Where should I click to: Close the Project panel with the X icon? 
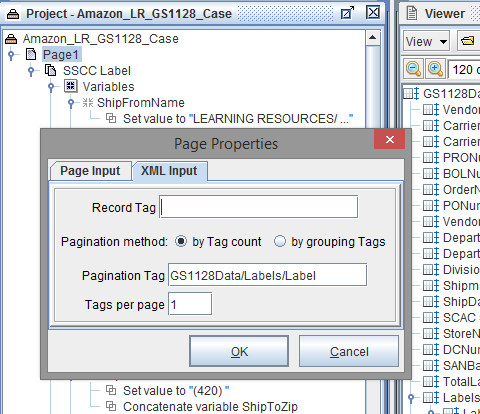(373, 13)
